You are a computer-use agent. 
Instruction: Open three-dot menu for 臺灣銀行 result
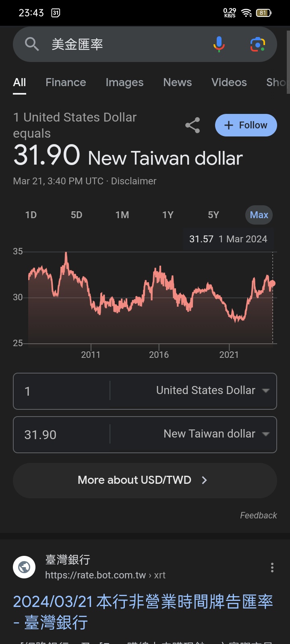272,568
